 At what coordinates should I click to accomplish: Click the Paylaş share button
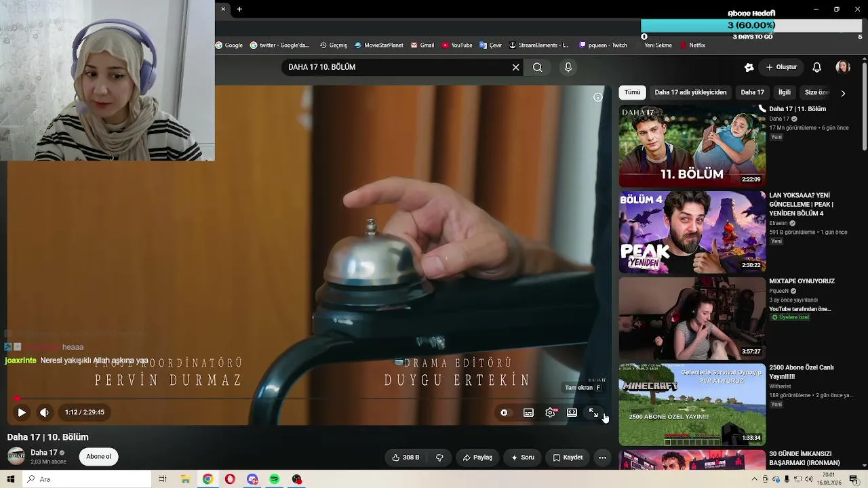[x=477, y=457]
